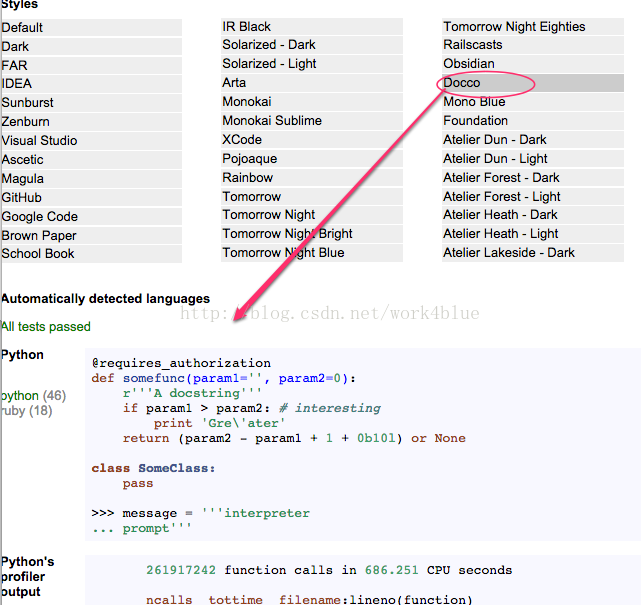Select the GitHub style
This screenshot has height=605, width=641.
click(x=92, y=197)
